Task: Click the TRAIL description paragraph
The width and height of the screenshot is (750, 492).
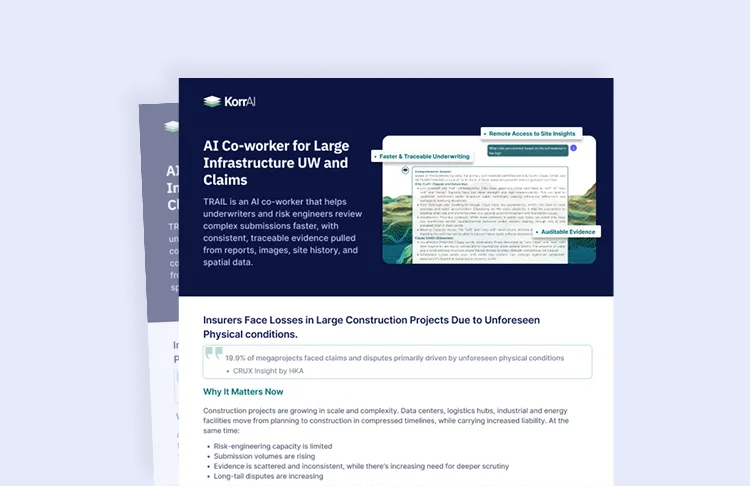Action: [282, 232]
